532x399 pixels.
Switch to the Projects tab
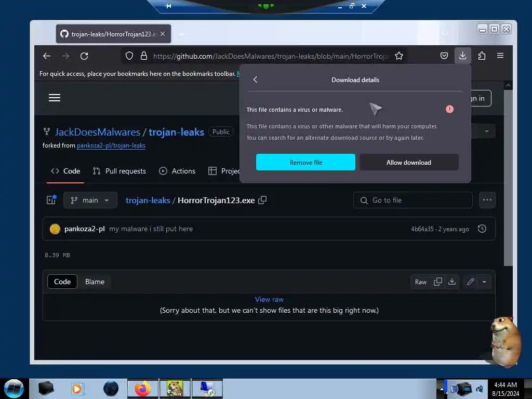pos(223,171)
